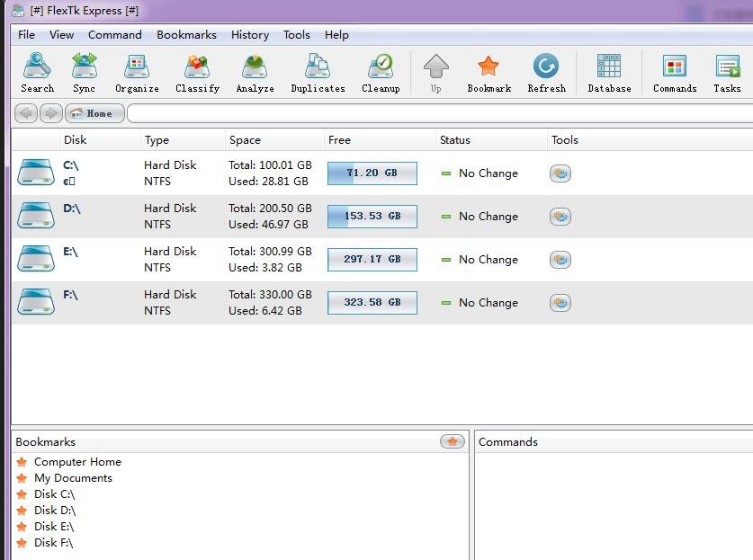The image size is (753, 560).
Task: Click into the address path field
Action: click(440, 114)
